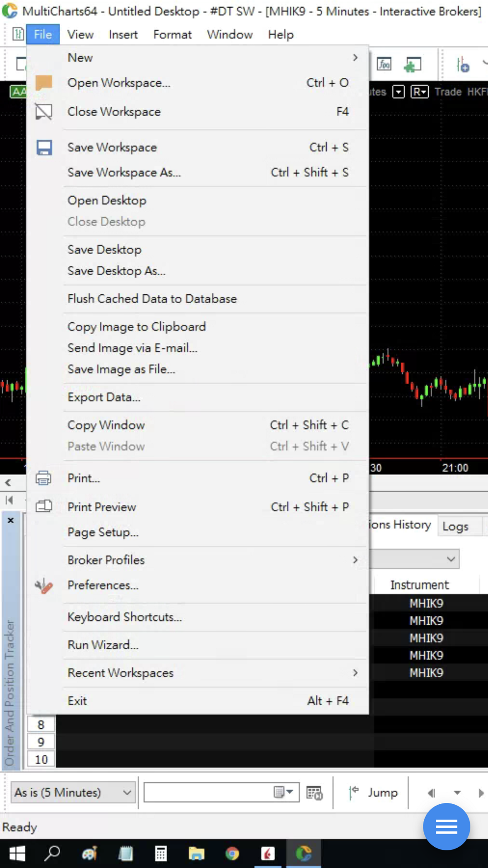
Task: Select row number 9 in the tracker
Action: tap(41, 742)
